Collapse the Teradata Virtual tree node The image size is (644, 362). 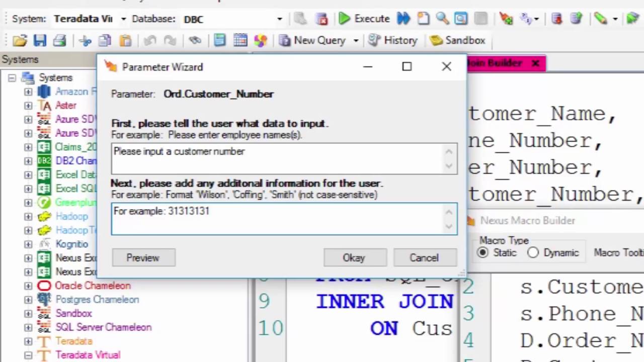(x=28, y=355)
